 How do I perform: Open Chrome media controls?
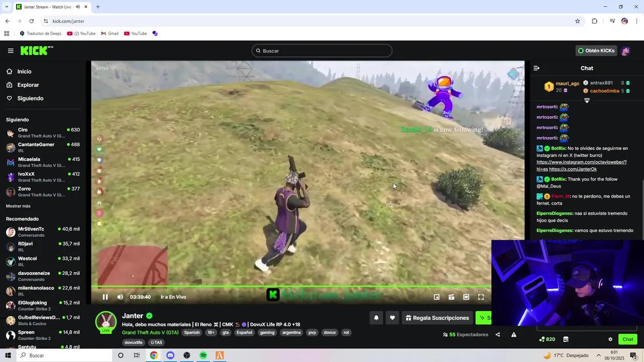click(612, 21)
